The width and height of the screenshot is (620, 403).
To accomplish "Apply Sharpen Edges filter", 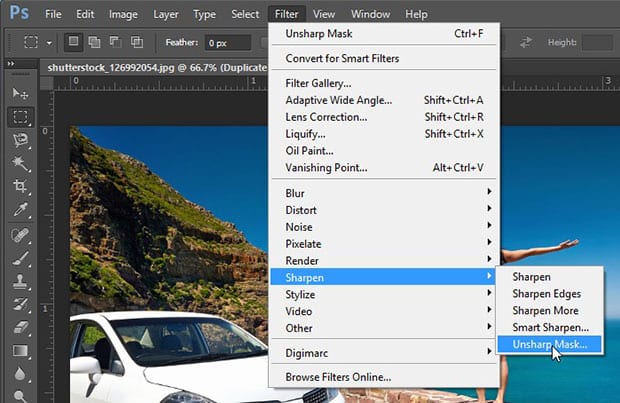I will click(550, 293).
